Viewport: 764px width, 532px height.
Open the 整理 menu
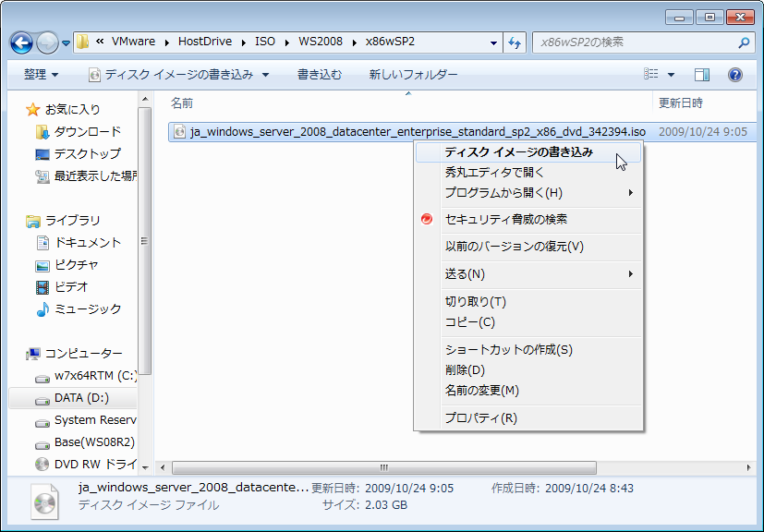pyautogui.click(x=42, y=75)
